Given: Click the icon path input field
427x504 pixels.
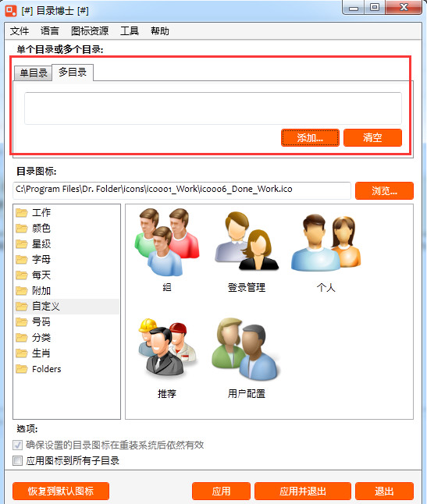Looking at the screenshot, I should (182, 190).
